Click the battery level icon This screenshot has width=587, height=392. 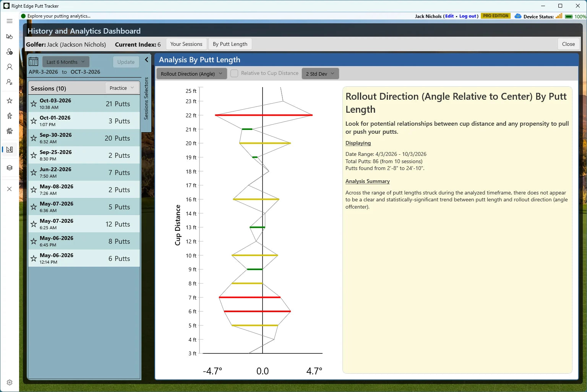(x=569, y=16)
